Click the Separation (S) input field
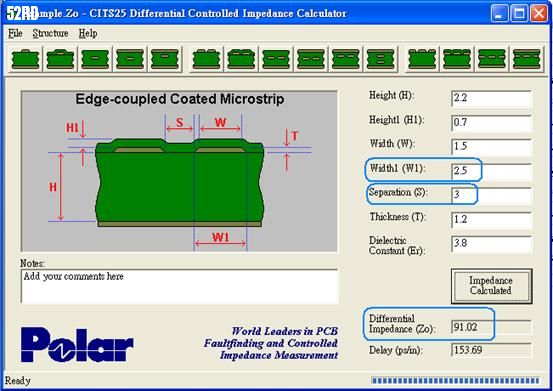553x391 pixels. tap(491, 195)
